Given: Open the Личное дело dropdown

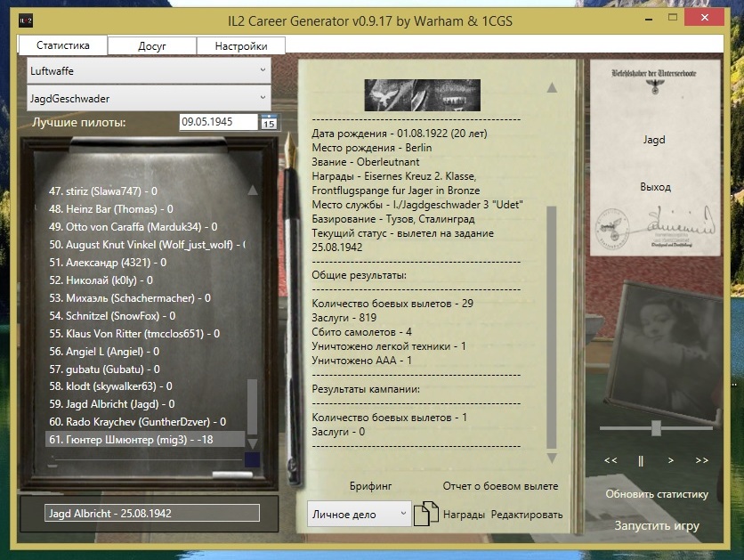Looking at the screenshot, I should 359,514.
